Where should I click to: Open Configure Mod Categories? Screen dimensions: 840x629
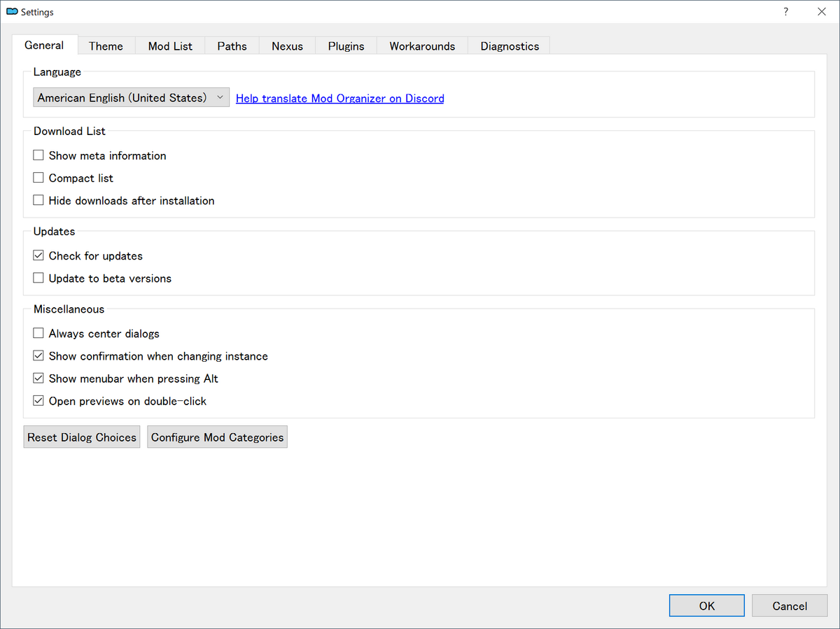218,437
